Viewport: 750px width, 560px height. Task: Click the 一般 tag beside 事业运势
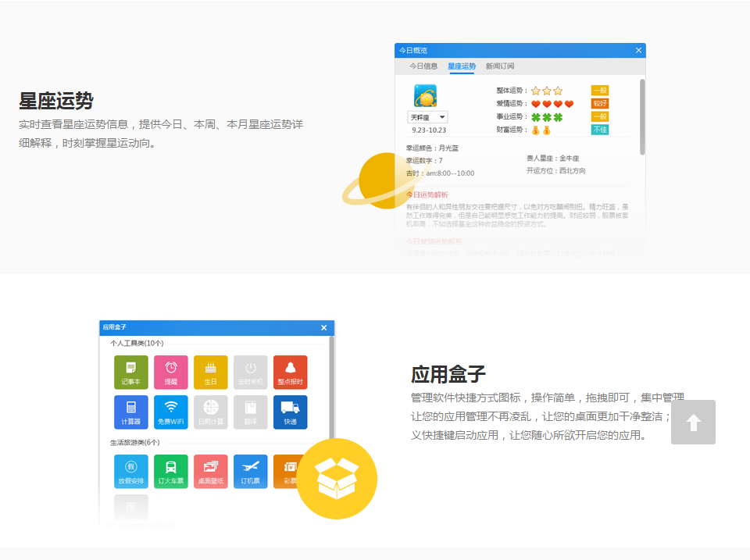tap(600, 116)
